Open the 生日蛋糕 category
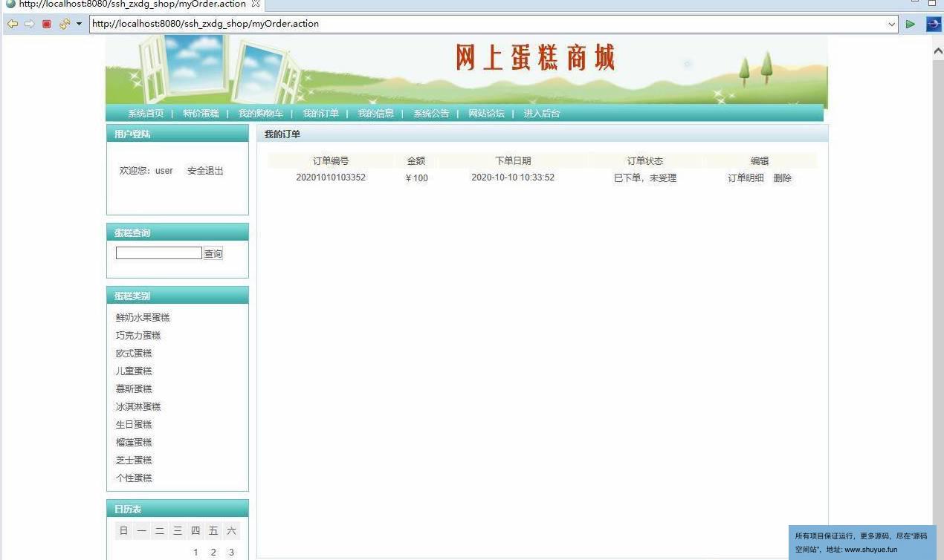Screen dimensions: 944x560 click(x=134, y=425)
